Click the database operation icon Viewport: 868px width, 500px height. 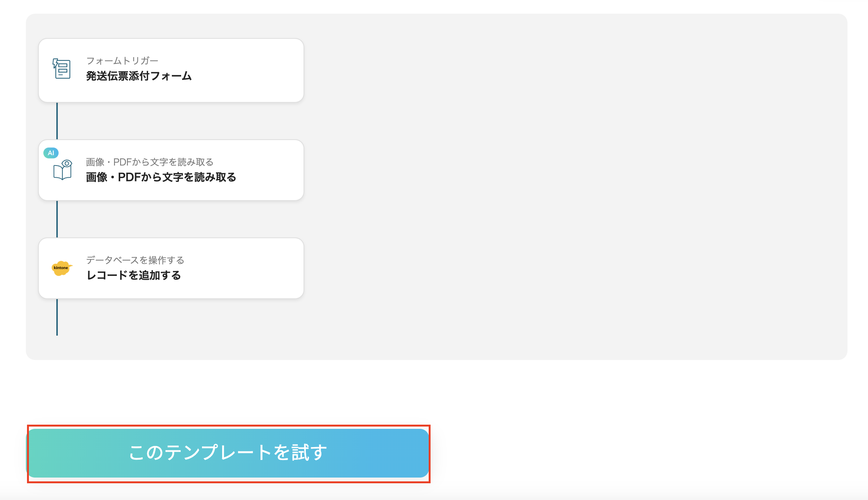pyautogui.click(x=61, y=268)
